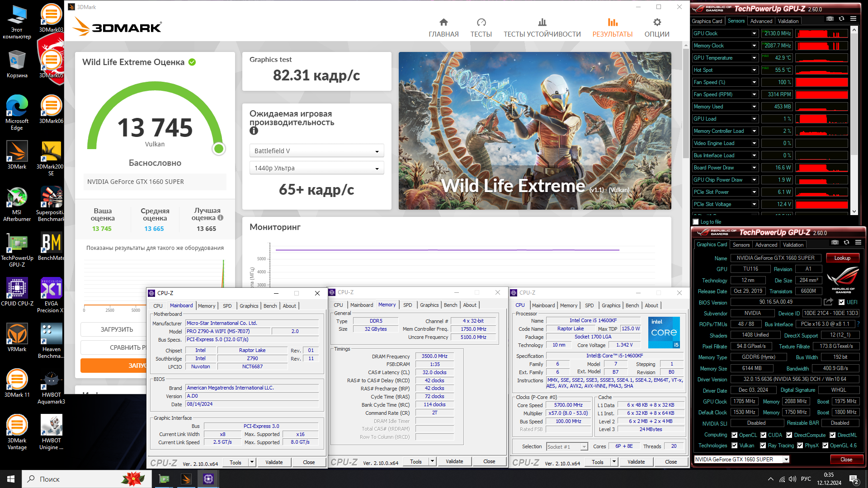The image size is (868, 488).
Task: Open the Tools dropdown arrow in the CPU-Z Mainboard window
Action: [x=252, y=462]
